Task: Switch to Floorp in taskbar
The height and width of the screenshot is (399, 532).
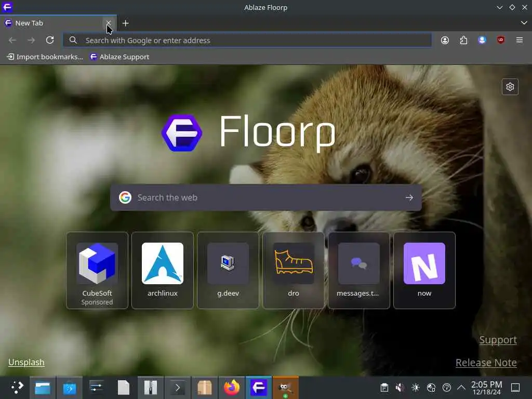Action: pyautogui.click(x=259, y=388)
